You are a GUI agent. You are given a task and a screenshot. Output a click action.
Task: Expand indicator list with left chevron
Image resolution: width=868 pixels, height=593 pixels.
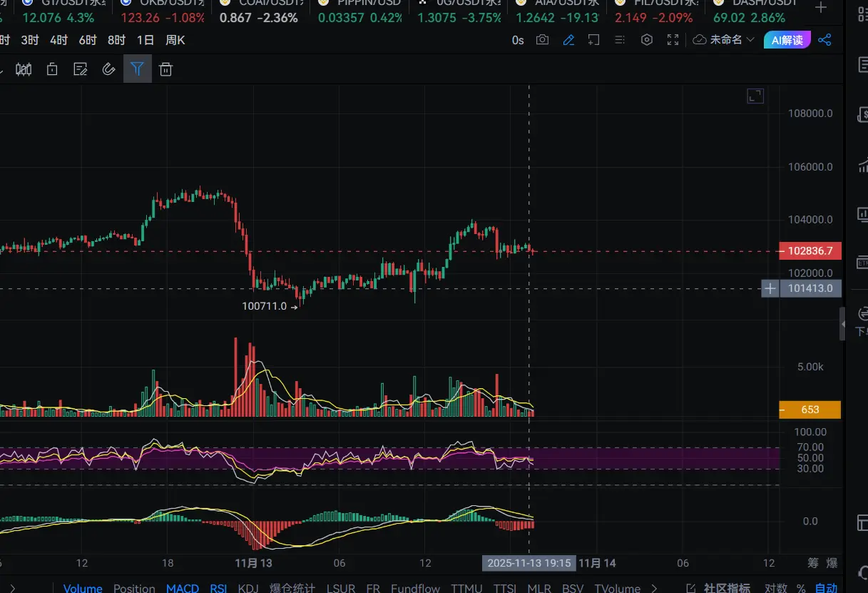point(12,588)
